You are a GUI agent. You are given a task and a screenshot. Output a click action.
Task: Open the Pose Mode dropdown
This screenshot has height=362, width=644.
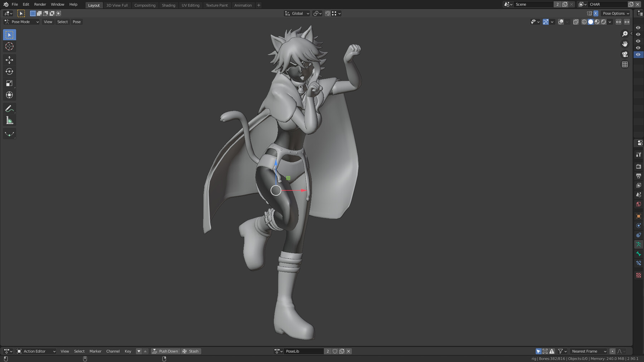21,22
